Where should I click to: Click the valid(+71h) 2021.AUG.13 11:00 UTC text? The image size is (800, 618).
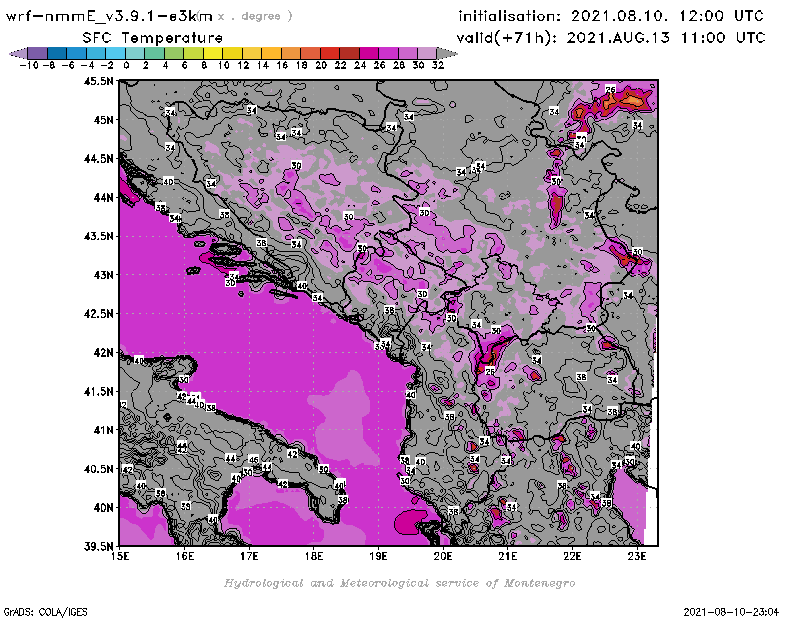point(611,38)
